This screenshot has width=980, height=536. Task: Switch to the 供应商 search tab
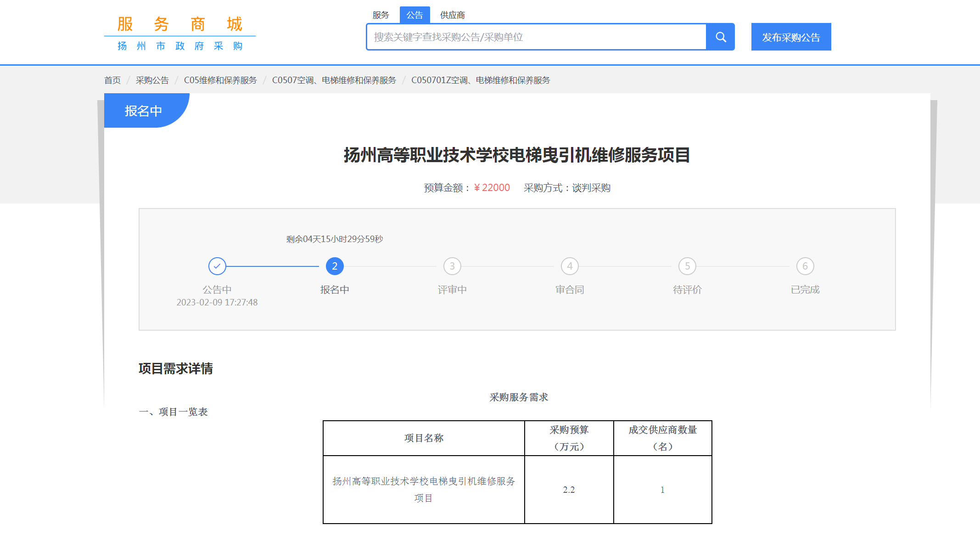452,15
